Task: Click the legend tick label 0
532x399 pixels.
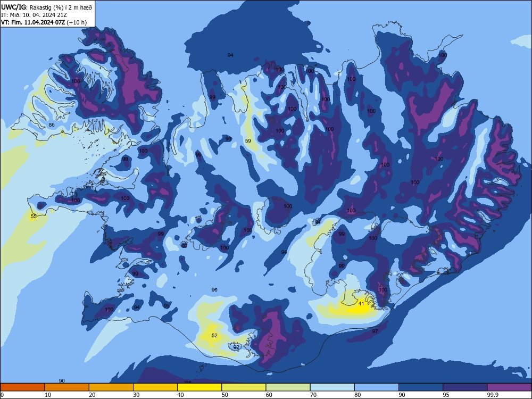Action: click(2, 395)
